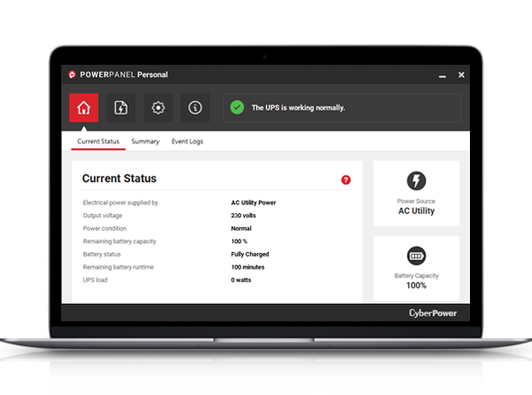Click the red help question mark icon

pyautogui.click(x=346, y=179)
